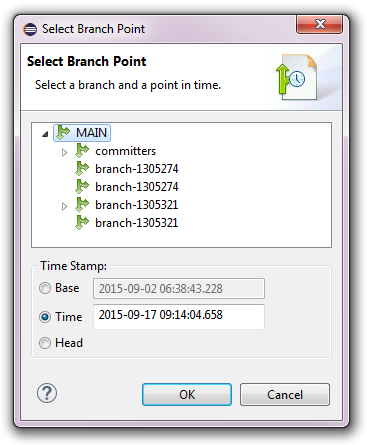Viewport: 367px width, 445px height.
Task: Click the last branch-1305321 icon
Action: pos(82,222)
